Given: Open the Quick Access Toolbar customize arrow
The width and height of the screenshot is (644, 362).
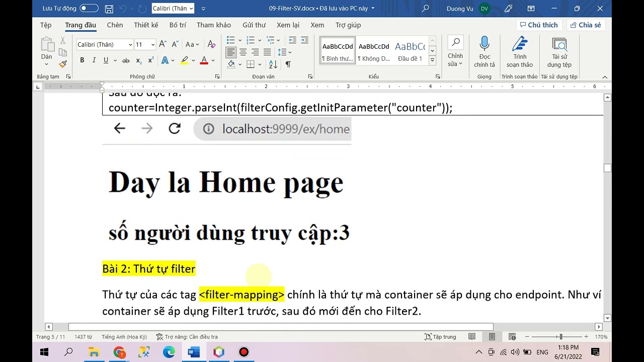Looking at the screenshot, I should (x=203, y=9).
